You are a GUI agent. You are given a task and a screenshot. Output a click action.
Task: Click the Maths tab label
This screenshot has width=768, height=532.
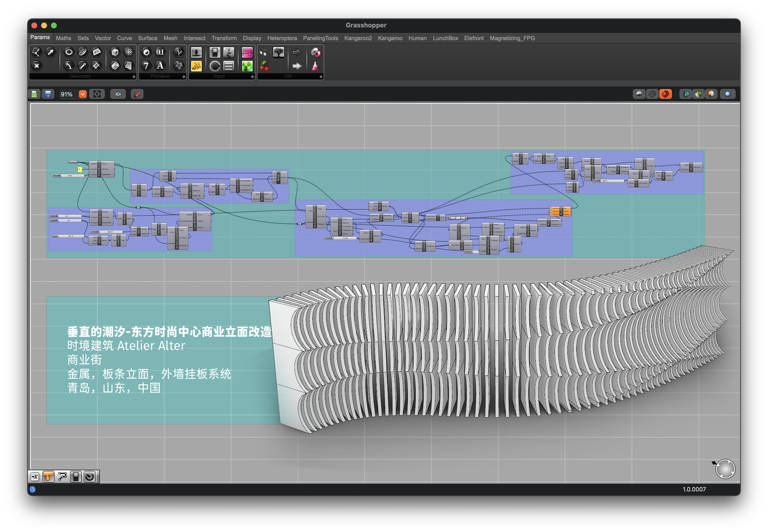click(63, 38)
